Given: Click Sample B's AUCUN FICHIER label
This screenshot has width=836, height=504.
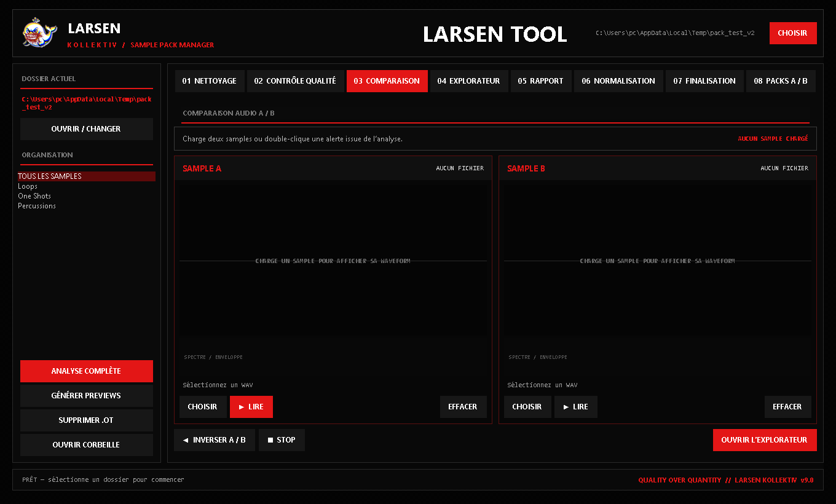Looking at the screenshot, I should [784, 168].
